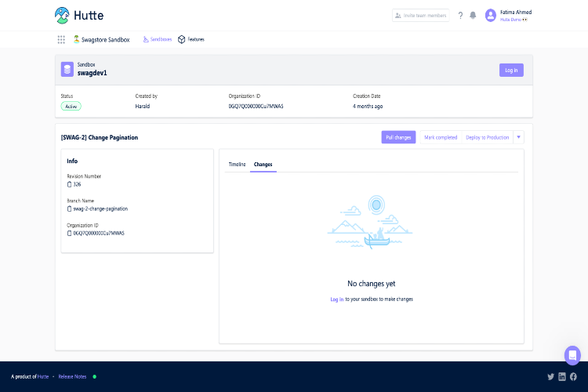This screenshot has height=392, width=588.
Task: Click the Swagstore Sandbox island icon
Action: pos(77,39)
